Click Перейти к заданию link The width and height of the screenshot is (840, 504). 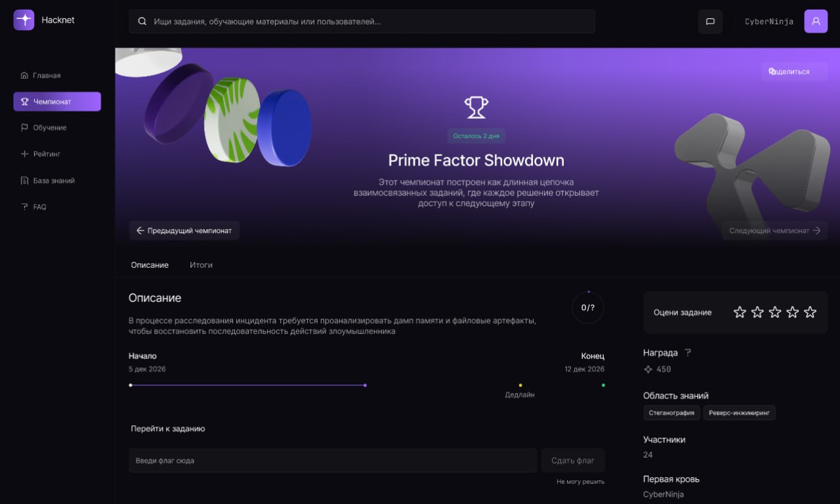(168, 429)
